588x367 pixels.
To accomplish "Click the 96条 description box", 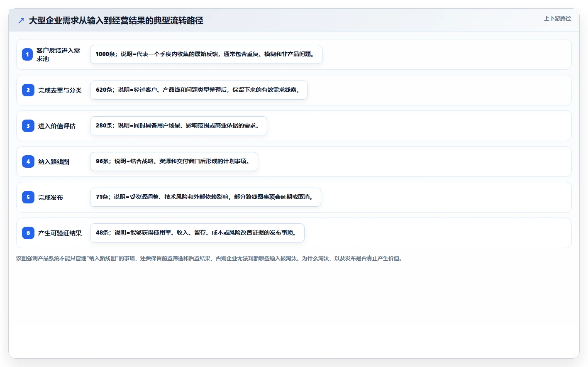I will click(174, 161).
